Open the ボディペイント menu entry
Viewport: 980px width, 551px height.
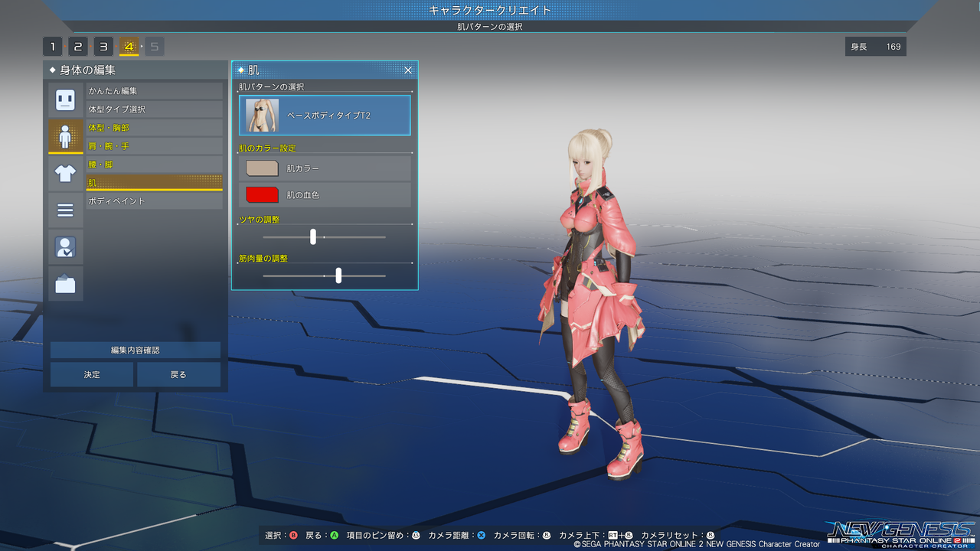[x=154, y=201]
